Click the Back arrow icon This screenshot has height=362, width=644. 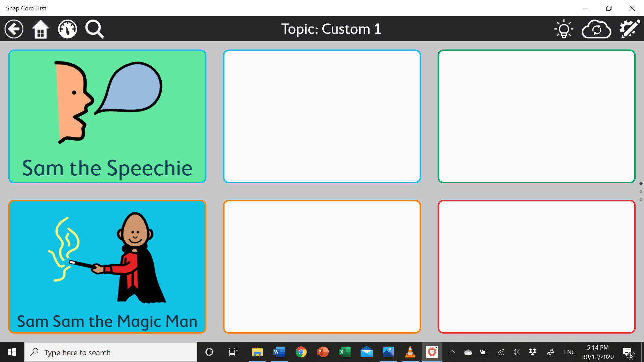(x=14, y=29)
